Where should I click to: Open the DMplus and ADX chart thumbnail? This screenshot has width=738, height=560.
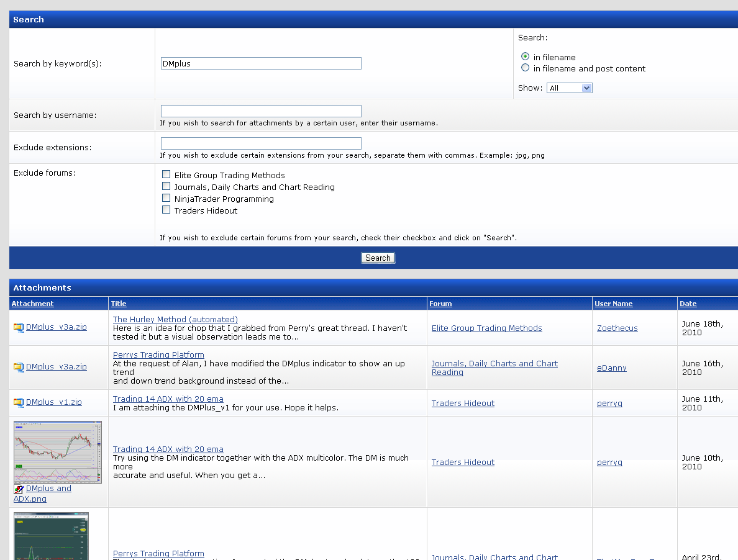click(57, 453)
